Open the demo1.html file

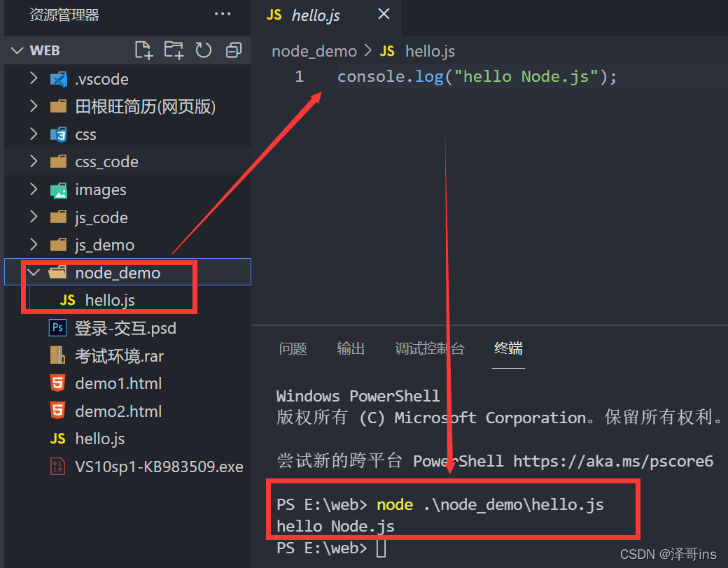click(x=118, y=383)
